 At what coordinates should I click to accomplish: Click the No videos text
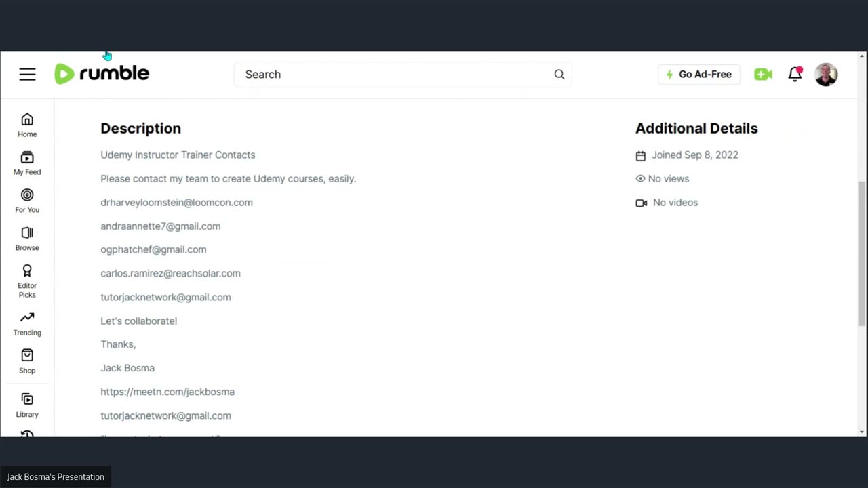(675, 203)
